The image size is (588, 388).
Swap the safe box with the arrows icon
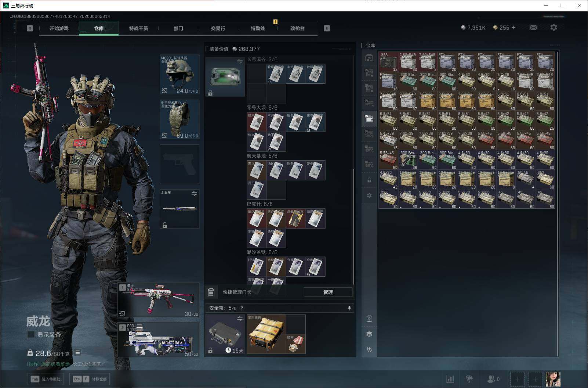click(240, 319)
